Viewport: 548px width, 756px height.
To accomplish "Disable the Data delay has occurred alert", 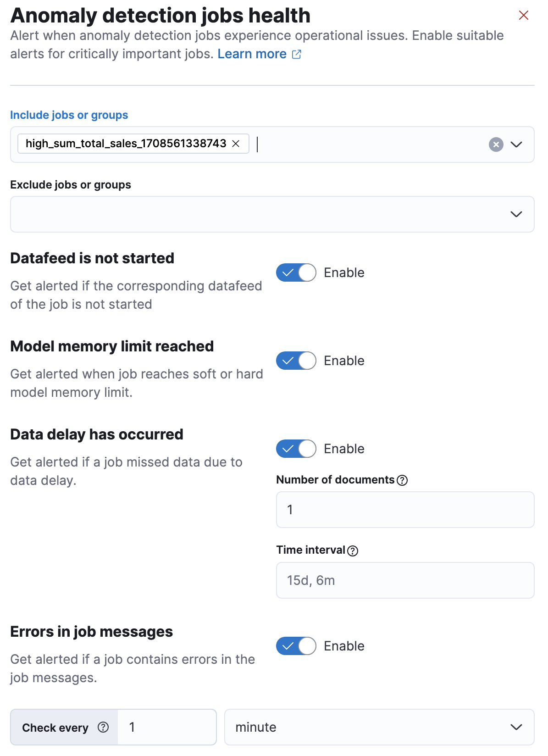I will coord(296,449).
